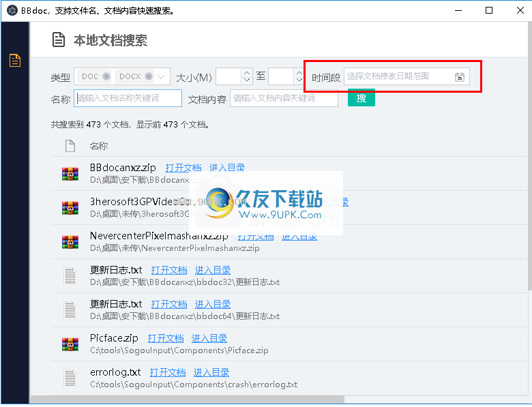
Task: Focus the document name keyword field
Action: 128,98
